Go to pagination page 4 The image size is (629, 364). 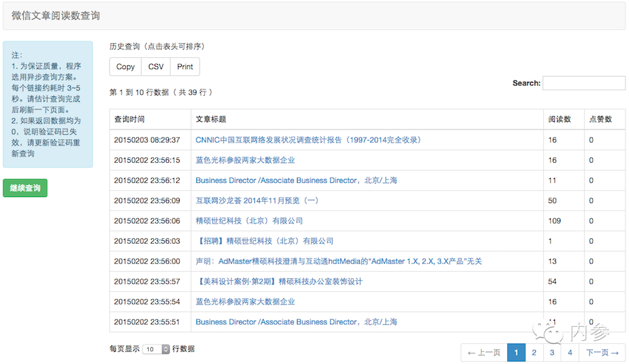pyautogui.click(x=570, y=353)
